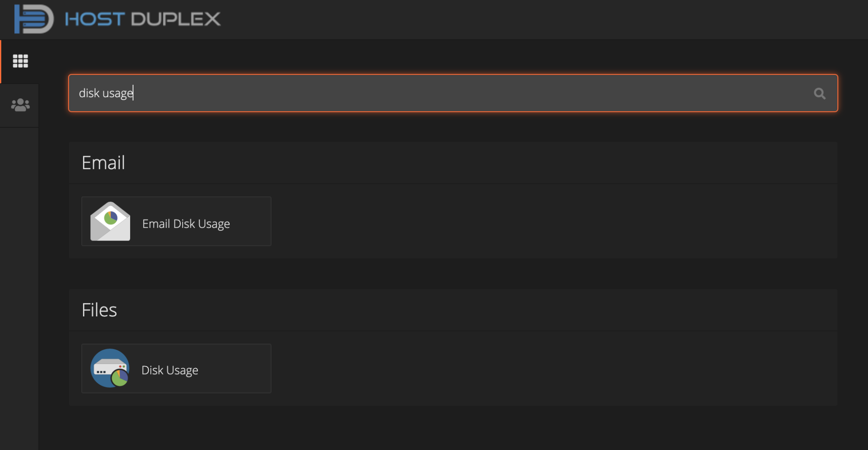Click the top header bar area
The height and width of the screenshot is (450, 868).
[542, 20]
